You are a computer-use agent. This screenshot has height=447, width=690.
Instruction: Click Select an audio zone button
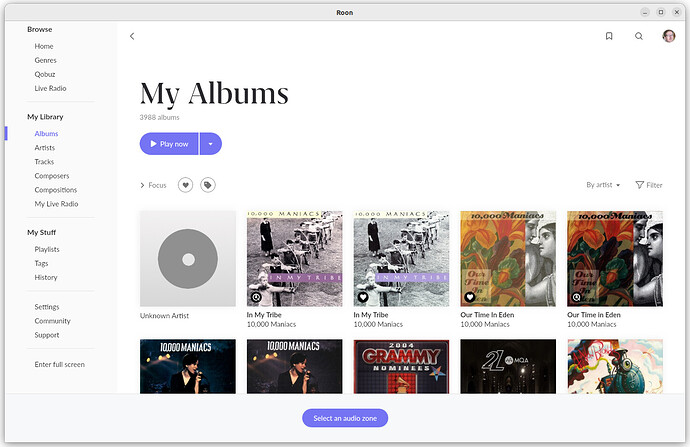(x=345, y=418)
